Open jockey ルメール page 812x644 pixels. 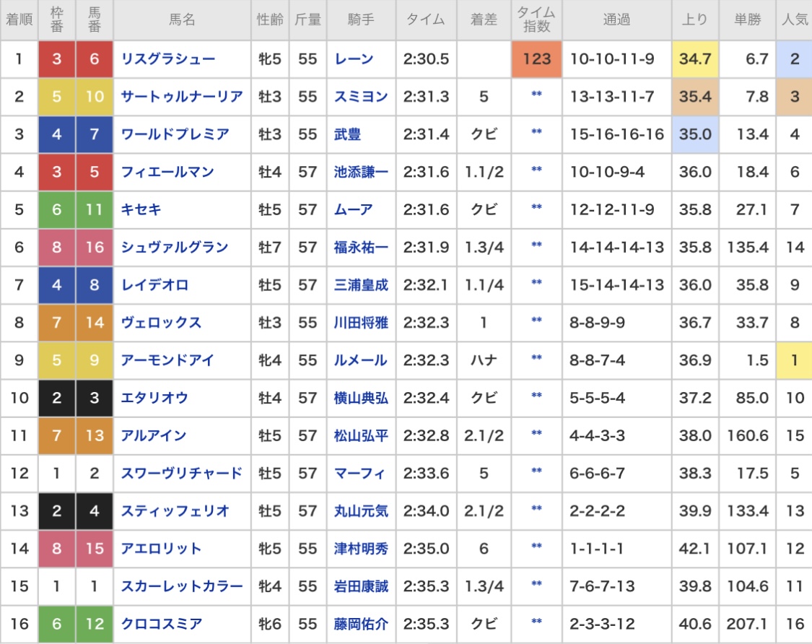(x=361, y=360)
